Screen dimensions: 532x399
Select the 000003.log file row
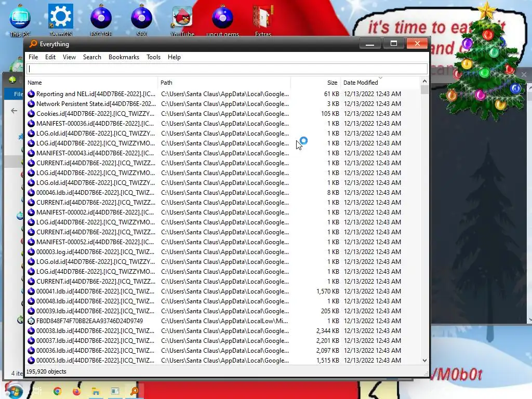pos(223,252)
